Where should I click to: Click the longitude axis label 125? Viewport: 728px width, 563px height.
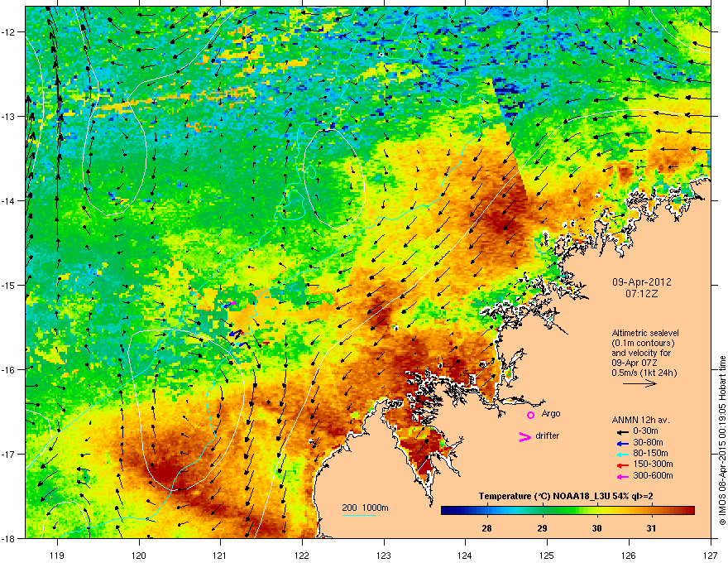[547, 555]
